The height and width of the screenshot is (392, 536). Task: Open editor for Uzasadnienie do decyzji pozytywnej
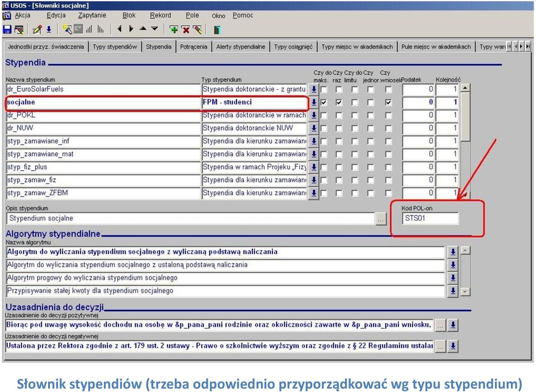[441, 325]
